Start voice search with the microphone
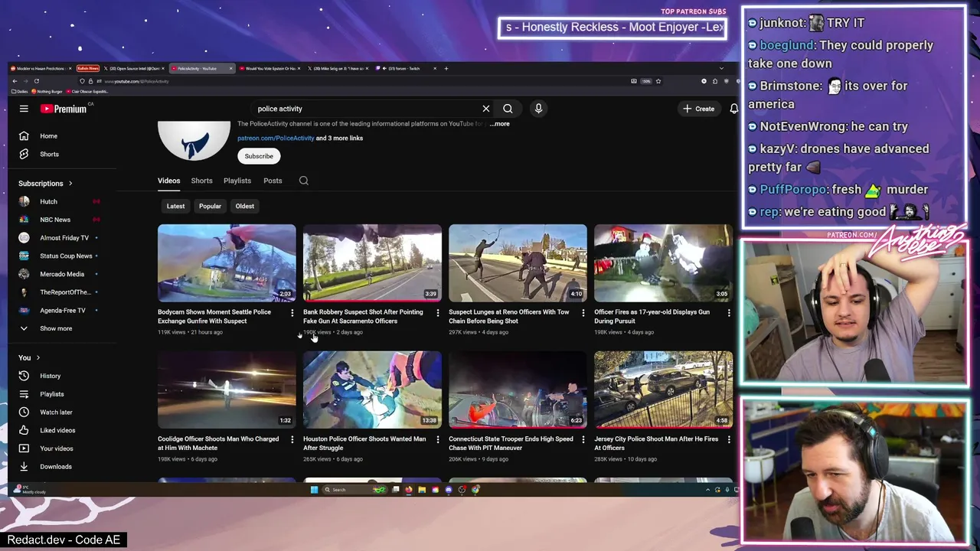This screenshot has width=980, height=551. (538, 109)
